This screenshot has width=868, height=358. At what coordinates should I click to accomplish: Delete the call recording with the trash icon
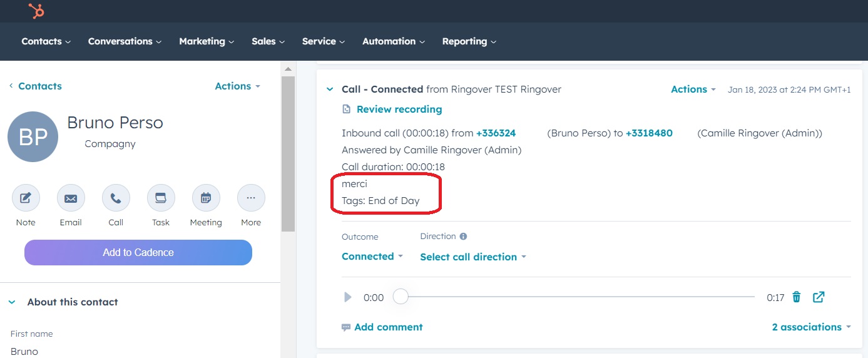pos(797,297)
